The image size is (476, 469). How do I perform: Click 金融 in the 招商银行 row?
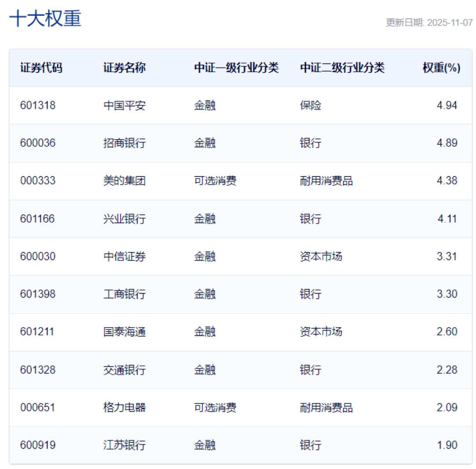(x=205, y=143)
